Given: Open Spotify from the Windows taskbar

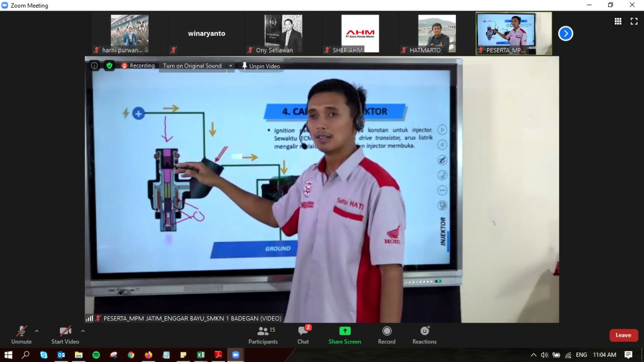Looking at the screenshot, I should pos(96,355).
